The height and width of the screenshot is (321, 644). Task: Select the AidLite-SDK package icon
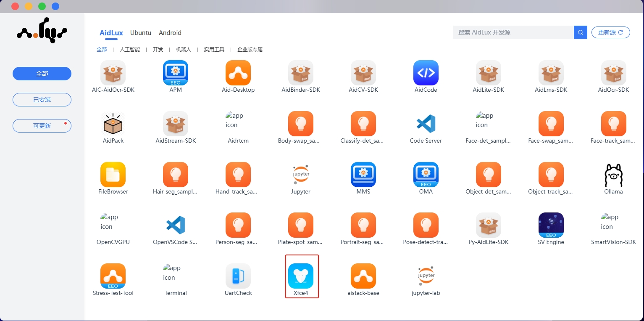click(489, 73)
